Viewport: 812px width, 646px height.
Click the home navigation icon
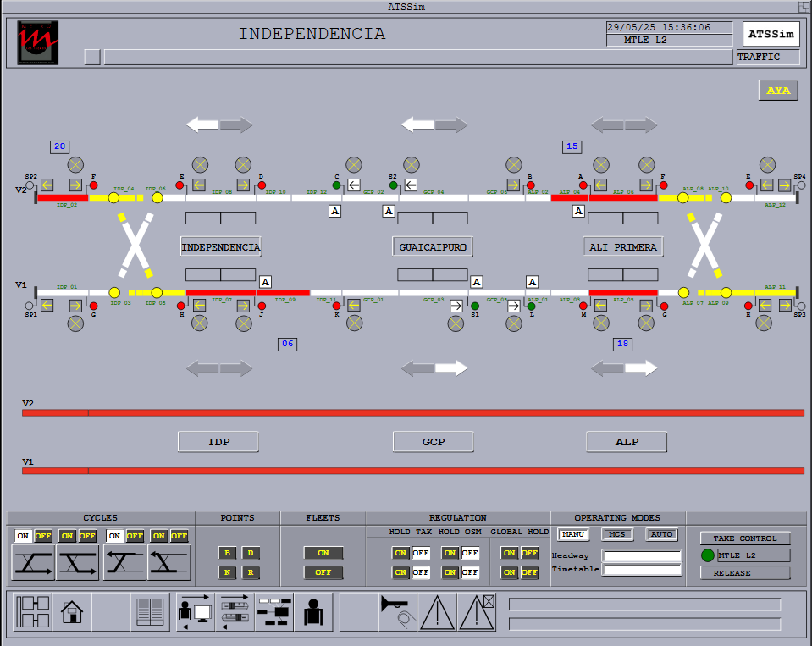pos(72,611)
